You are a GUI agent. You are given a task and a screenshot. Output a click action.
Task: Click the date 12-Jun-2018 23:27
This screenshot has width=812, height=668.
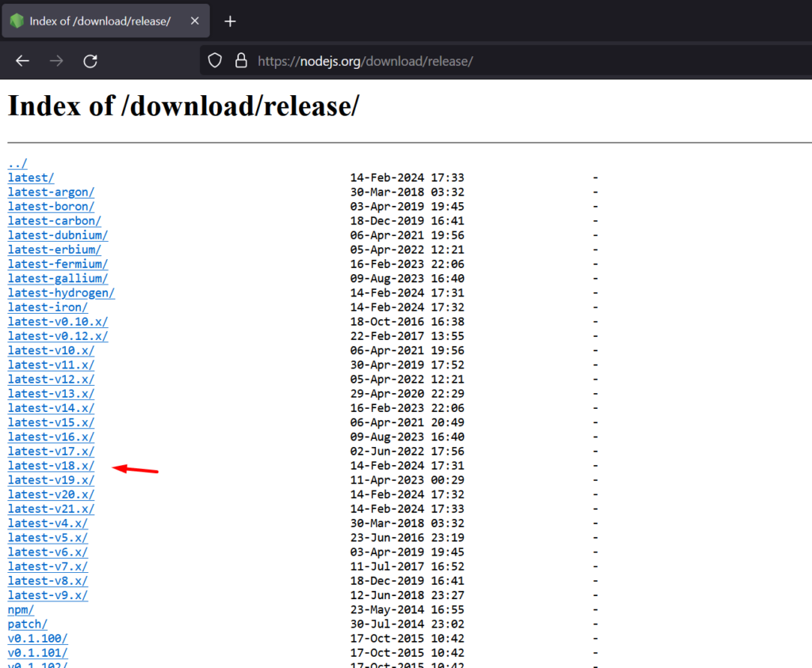coord(407,596)
